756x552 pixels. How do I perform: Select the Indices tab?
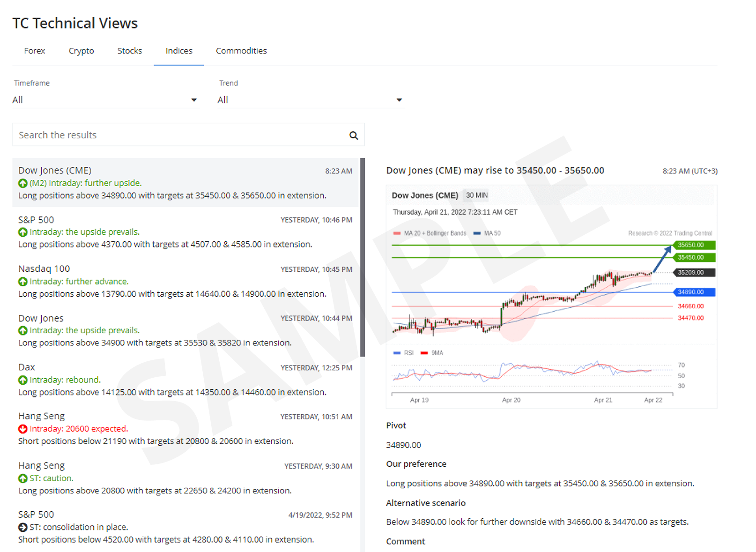[179, 51]
